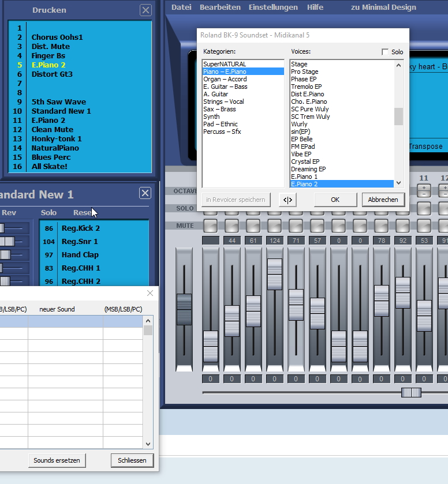The height and width of the screenshot is (484, 448).
Task: Confirm sound selection with OK
Action: pyautogui.click(x=335, y=200)
